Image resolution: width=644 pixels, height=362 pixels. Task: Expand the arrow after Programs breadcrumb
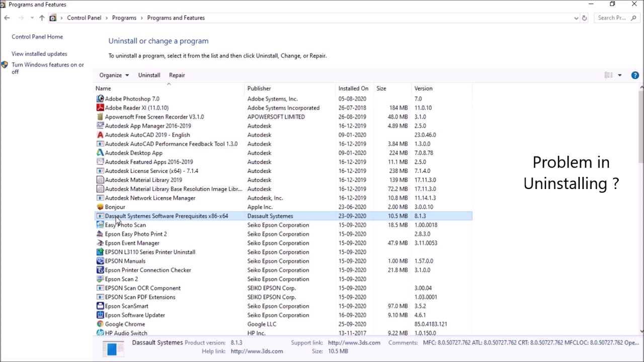point(142,18)
